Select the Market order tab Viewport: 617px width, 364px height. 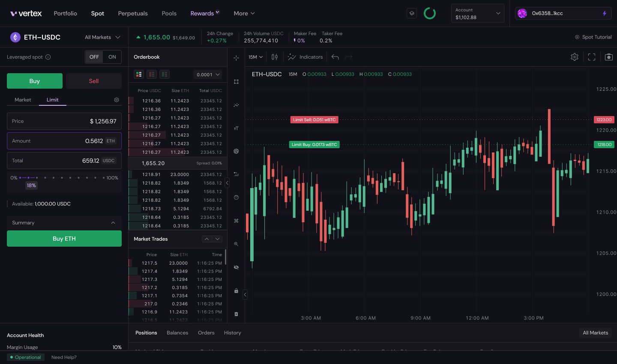click(x=23, y=100)
